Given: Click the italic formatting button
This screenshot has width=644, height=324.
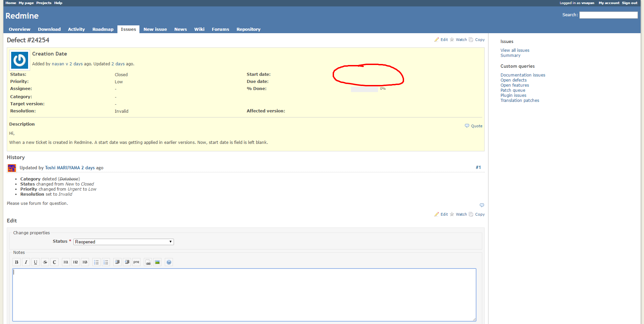Looking at the screenshot, I should (26, 262).
